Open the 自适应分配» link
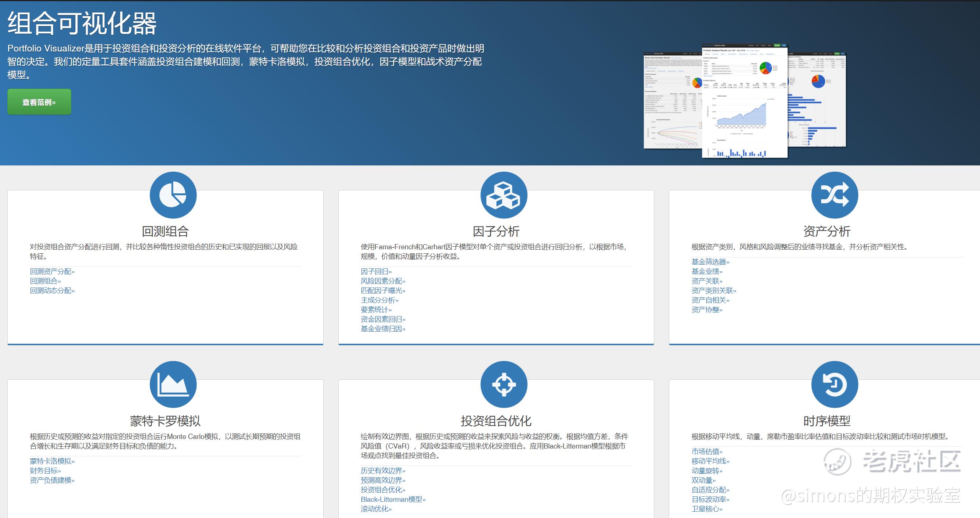980x518 pixels. point(711,490)
